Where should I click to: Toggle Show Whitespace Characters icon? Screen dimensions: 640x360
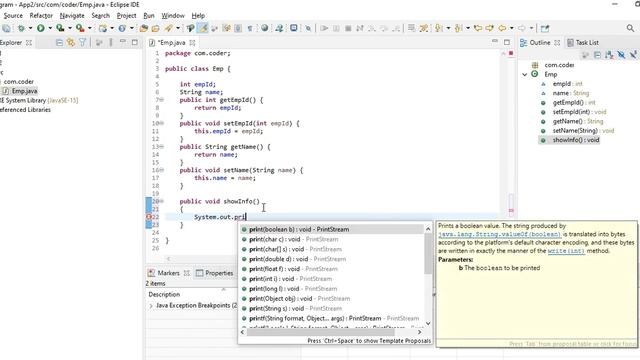(x=250, y=28)
